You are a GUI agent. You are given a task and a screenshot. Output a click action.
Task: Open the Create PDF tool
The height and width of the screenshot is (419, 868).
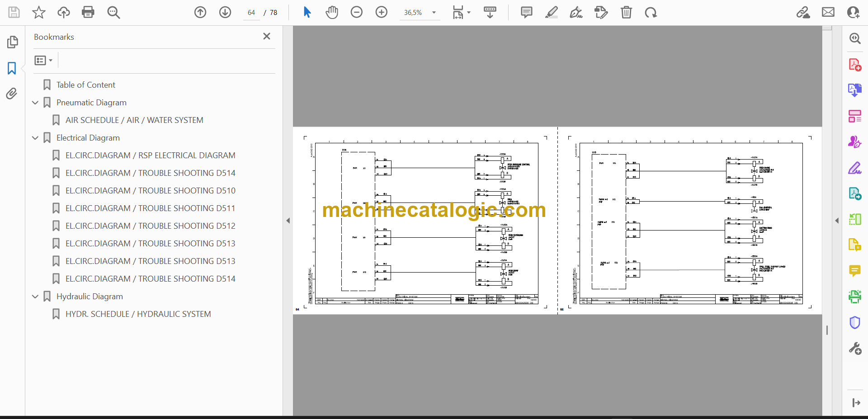[x=854, y=65]
